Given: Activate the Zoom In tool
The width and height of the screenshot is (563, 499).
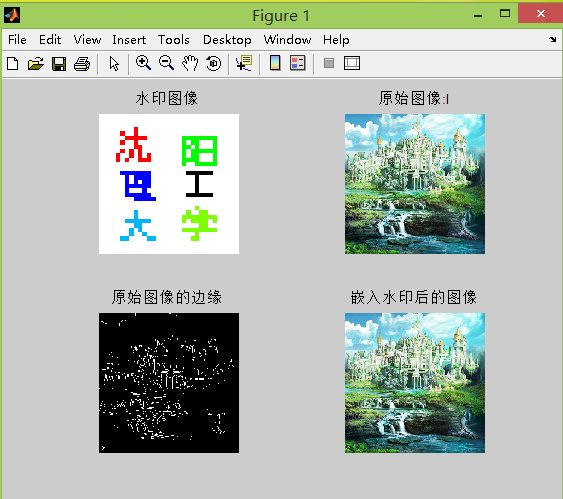Looking at the screenshot, I should [x=143, y=63].
